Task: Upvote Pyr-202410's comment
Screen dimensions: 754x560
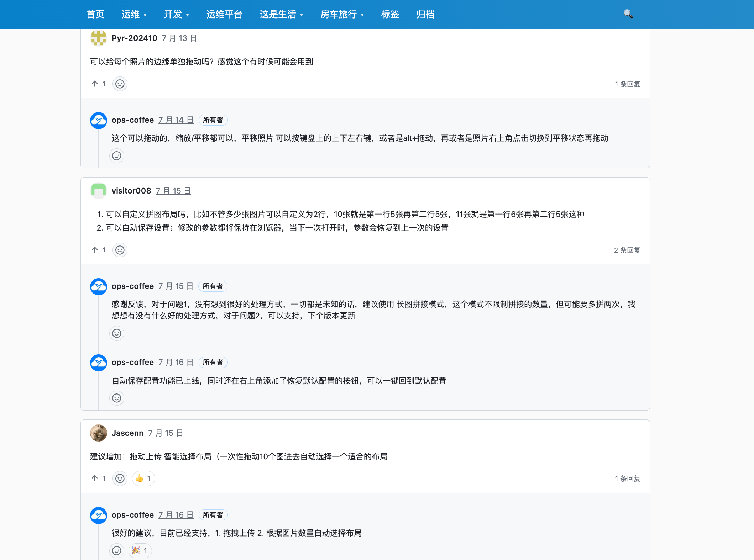Action: click(95, 84)
